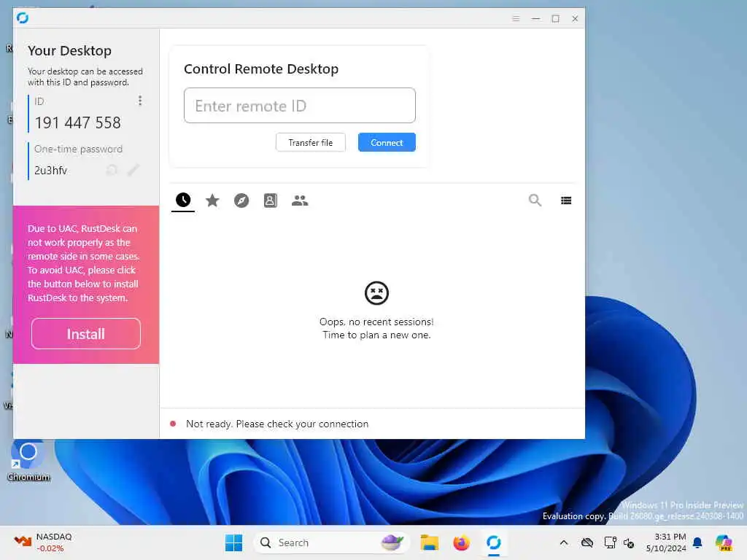Change peer view with list icon
This screenshot has height=560, width=747.
coord(566,201)
